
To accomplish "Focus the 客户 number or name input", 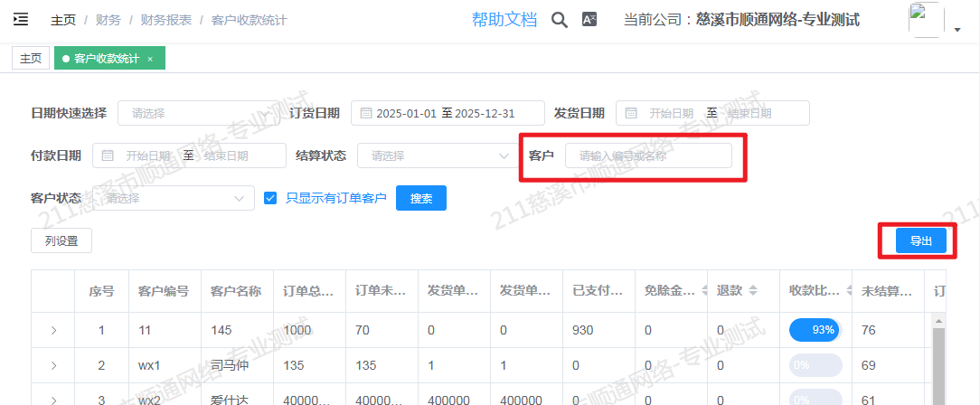I will point(647,155).
